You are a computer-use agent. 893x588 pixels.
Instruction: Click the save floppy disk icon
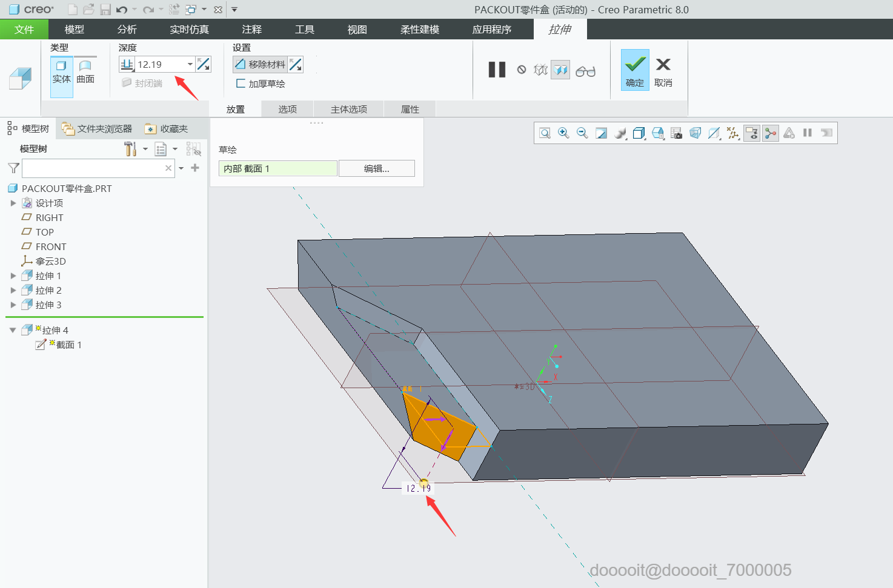[x=105, y=10]
